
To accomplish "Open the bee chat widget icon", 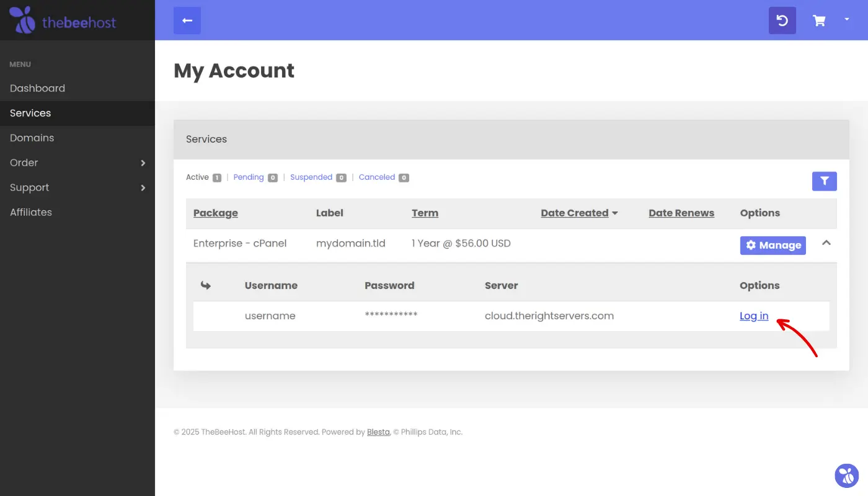I will (x=846, y=476).
